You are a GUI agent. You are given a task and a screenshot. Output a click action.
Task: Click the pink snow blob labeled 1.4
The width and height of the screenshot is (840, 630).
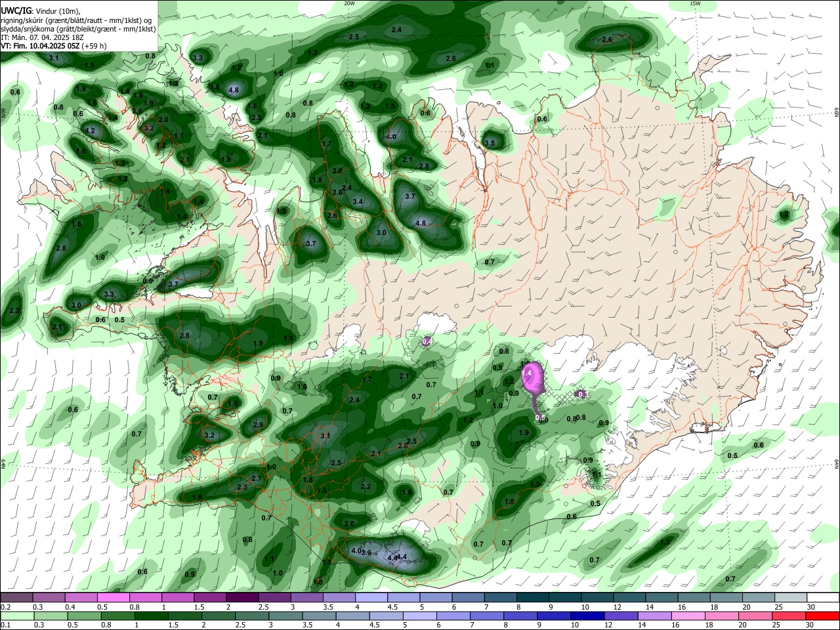coord(532,376)
